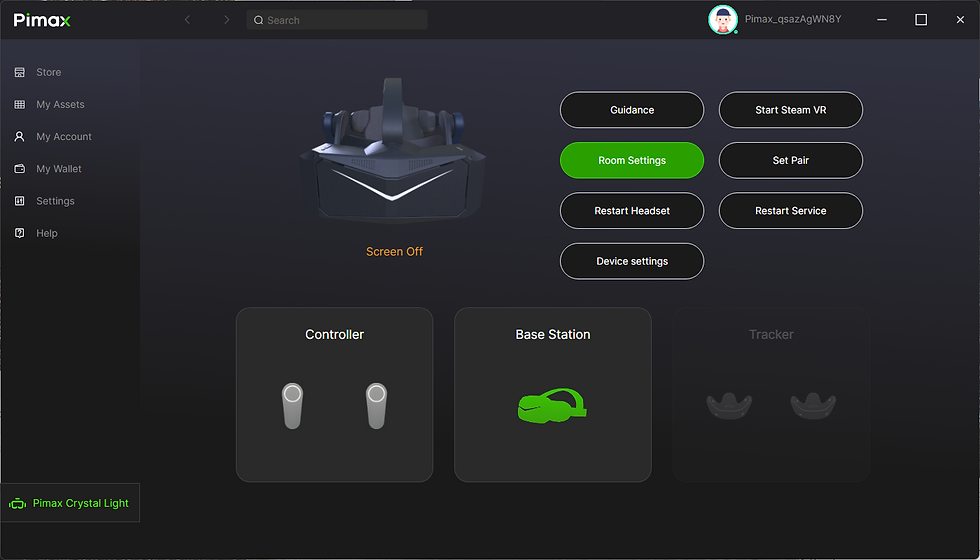This screenshot has height=560, width=980.
Task: Minimize the Pimax window
Action: (882, 20)
